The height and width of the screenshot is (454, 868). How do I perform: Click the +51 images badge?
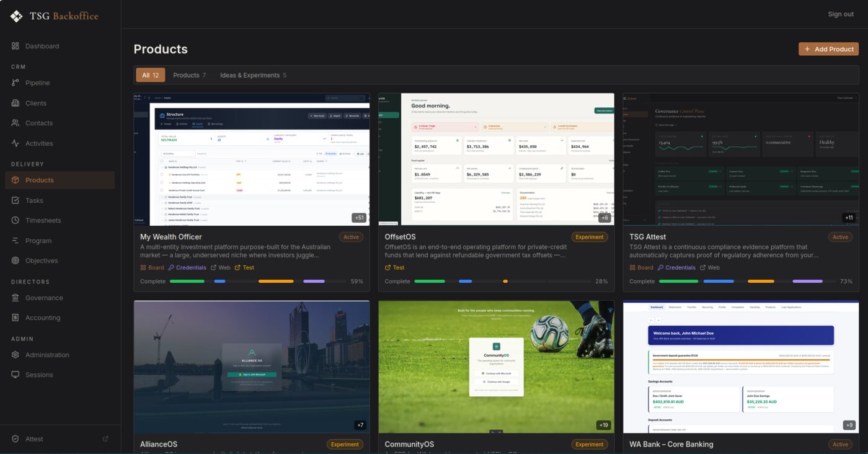pos(359,218)
